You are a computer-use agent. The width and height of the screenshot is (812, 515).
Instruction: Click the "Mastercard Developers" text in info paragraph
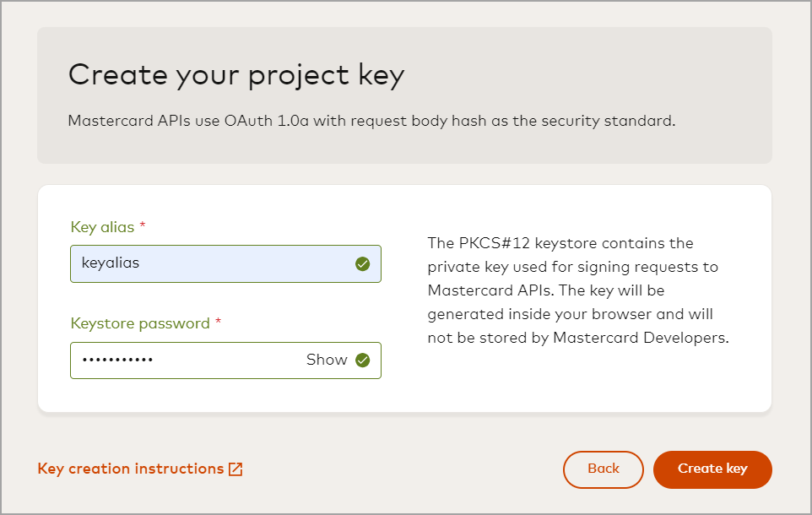pos(640,338)
